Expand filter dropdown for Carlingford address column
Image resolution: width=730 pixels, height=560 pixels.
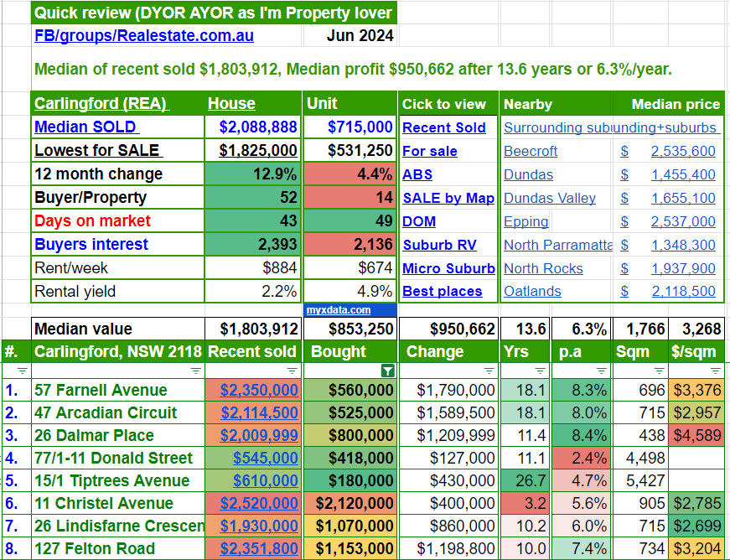tap(195, 371)
